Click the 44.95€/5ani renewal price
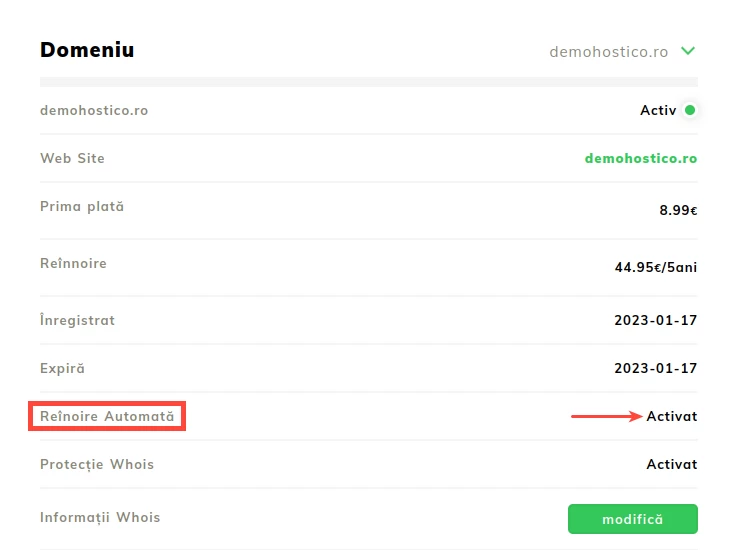745x550 pixels. tap(655, 267)
